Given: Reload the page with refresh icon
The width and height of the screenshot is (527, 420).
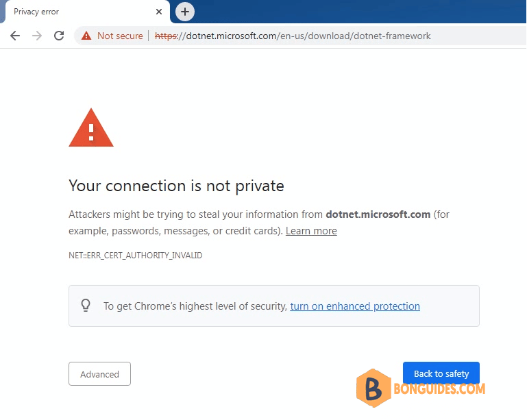Looking at the screenshot, I should [59, 36].
